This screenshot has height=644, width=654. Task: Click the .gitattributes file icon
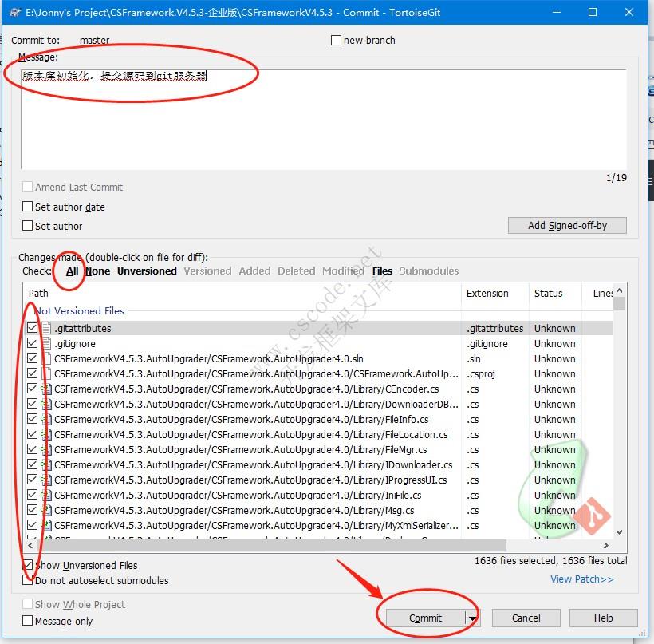pyautogui.click(x=46, y=328)
